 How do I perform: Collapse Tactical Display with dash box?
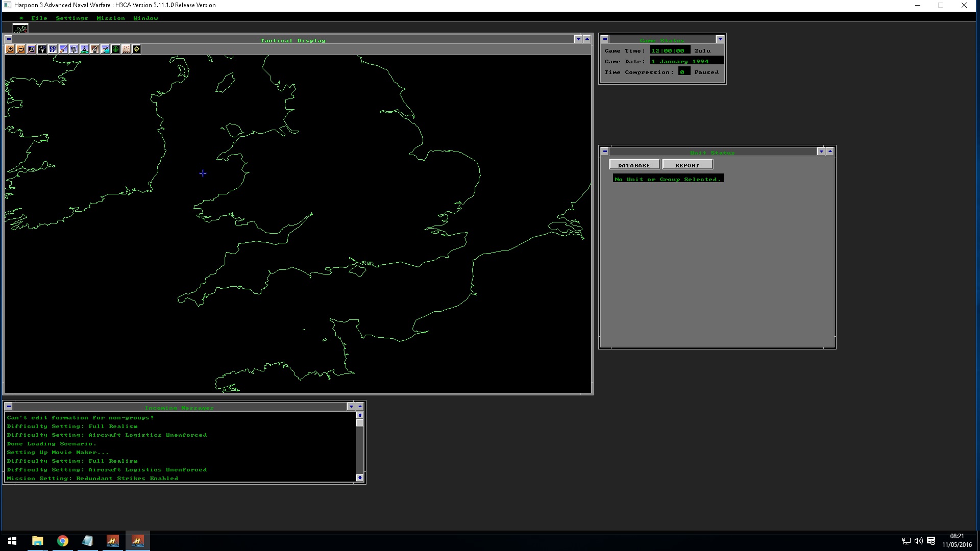9,39
